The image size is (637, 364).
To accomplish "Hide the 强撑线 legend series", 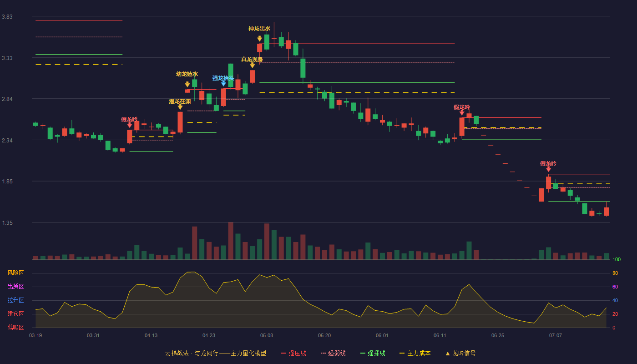I will pyautogui.click(x=373, y=353).
